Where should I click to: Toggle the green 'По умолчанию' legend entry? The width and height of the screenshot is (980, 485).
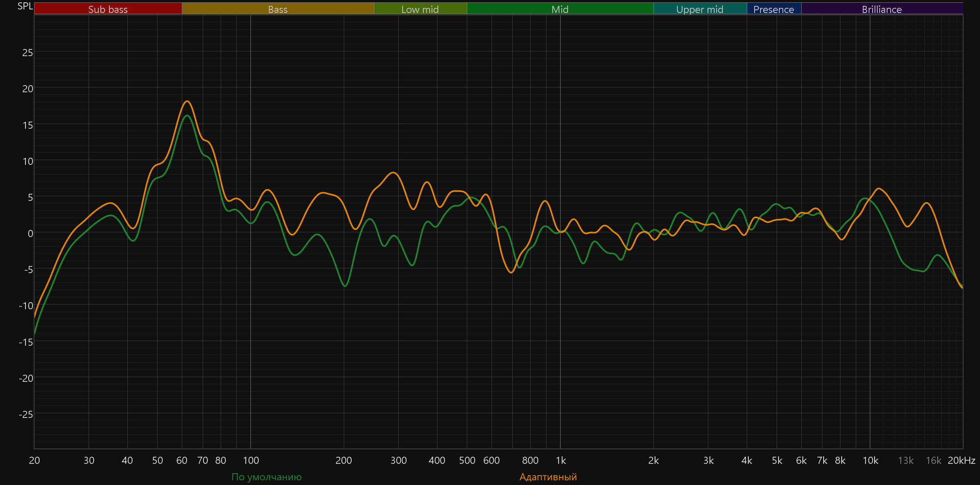coord(267,477)
